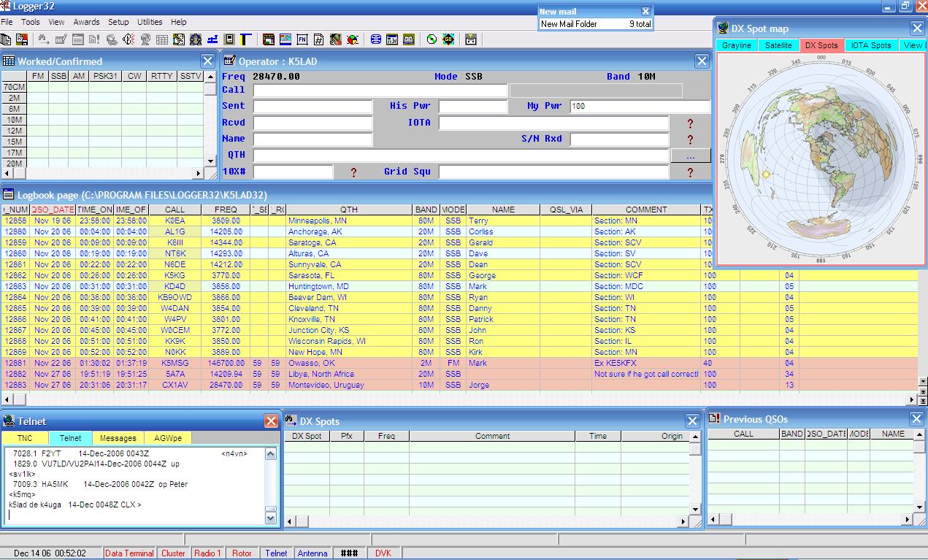Click the question mark beside 10X# field
This screenshot has width=928, height=560.
(x=354, y=172)
